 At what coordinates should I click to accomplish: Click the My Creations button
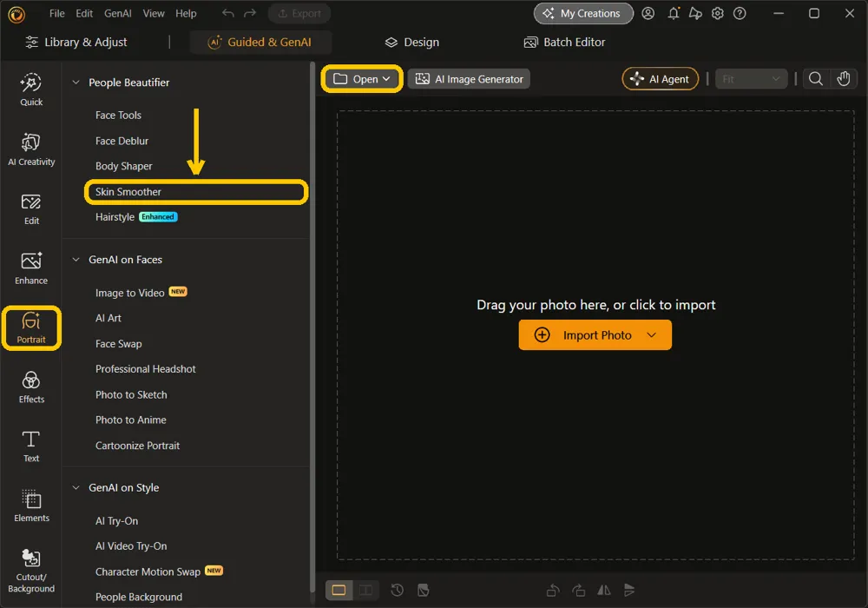tap(583, 13)
